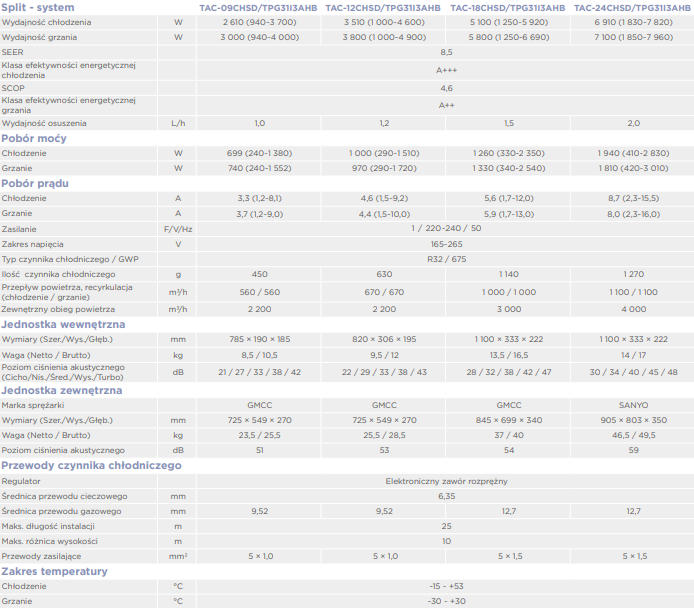Click the TAC-18CHSD/TPG31I3AHB column header

click(508, 8)
